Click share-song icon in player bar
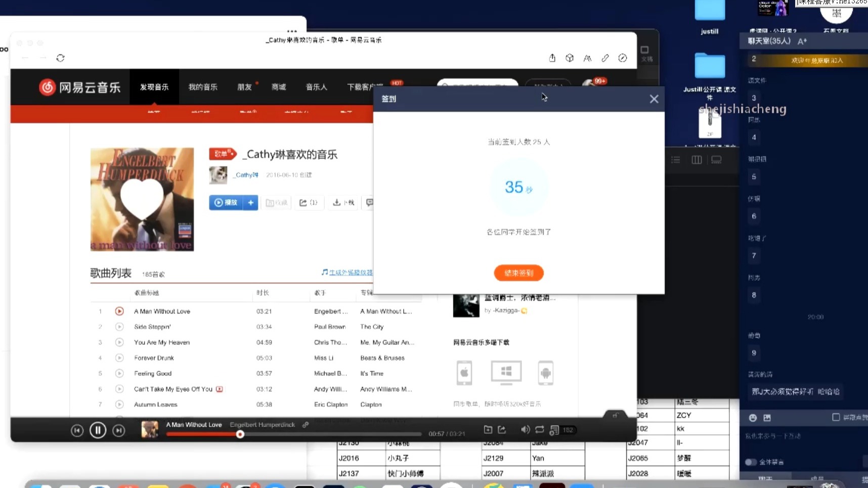The image size is (868, 488). (x=502, y=430)
